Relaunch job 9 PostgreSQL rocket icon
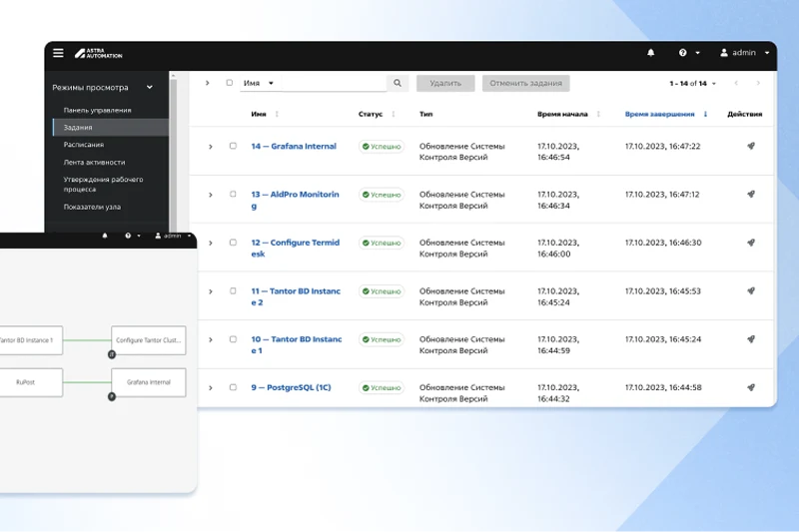This screenshot has height=532, width=799. point(750,387)
